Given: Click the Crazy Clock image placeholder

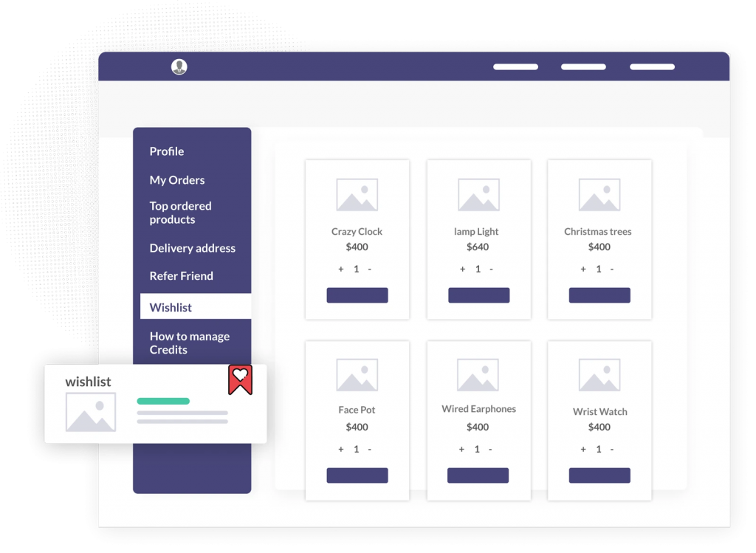Looking at the screenshot, I should pos(357,195).
